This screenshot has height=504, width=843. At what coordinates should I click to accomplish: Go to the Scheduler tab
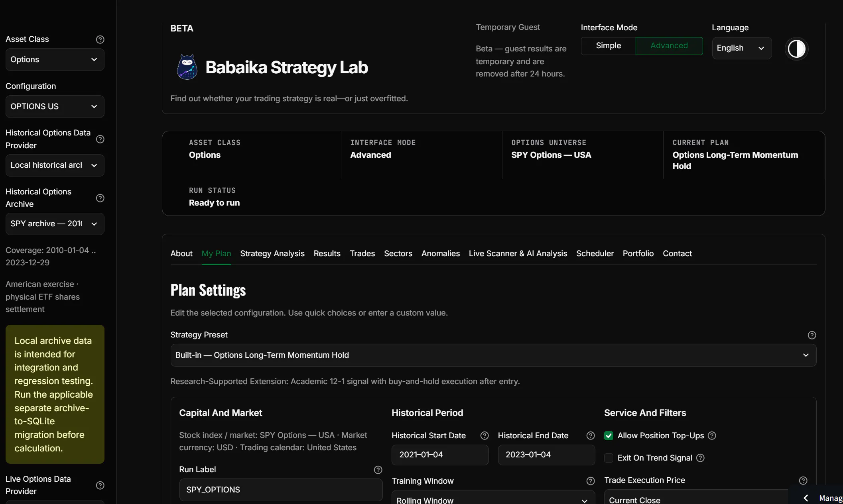[x=595, y=254]
